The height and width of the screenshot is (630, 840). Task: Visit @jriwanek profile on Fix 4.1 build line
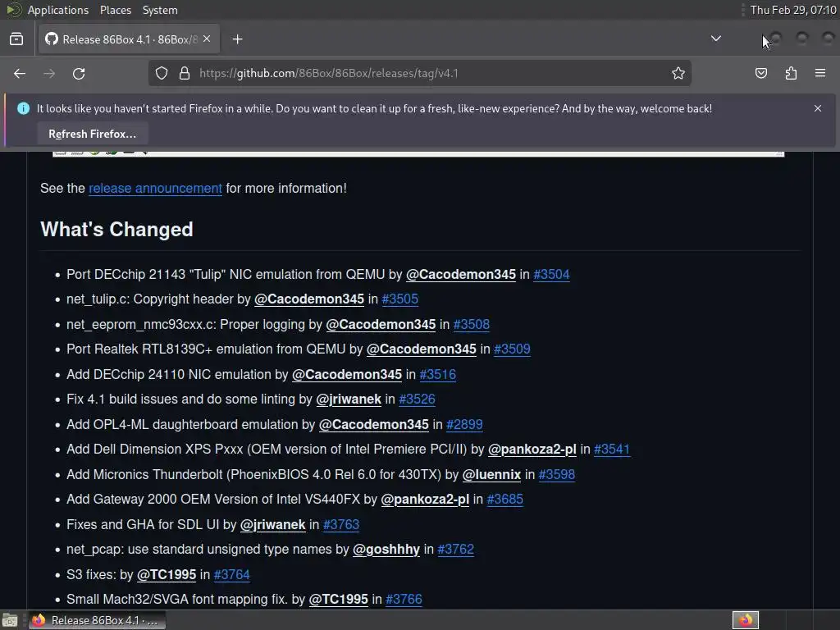click(348, 399)
